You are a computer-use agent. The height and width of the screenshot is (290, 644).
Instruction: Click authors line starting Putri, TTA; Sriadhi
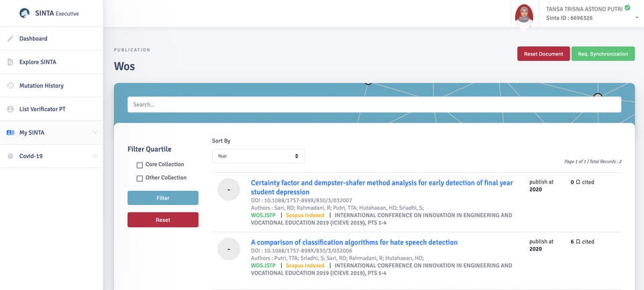point(337,258)
